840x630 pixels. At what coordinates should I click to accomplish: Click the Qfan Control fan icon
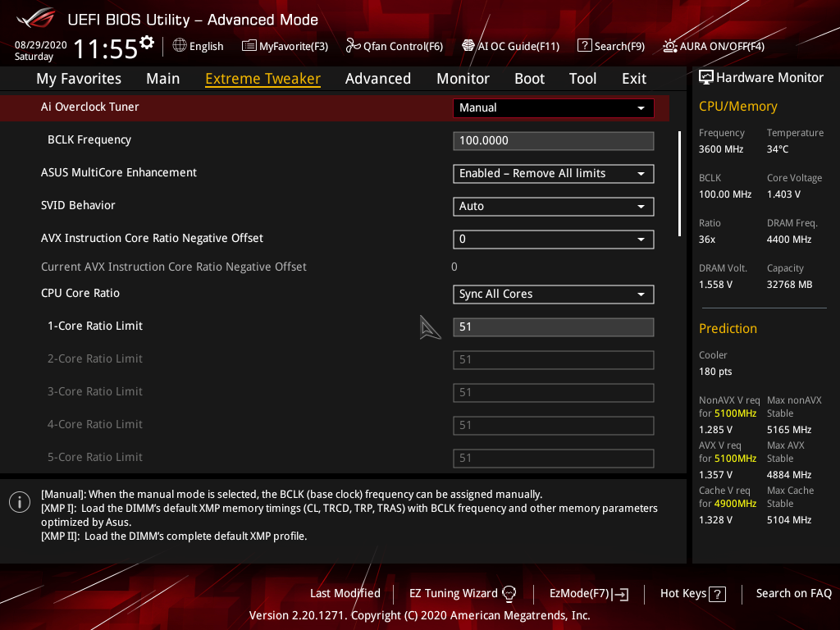pyautogui.click(x=353, y=46)
